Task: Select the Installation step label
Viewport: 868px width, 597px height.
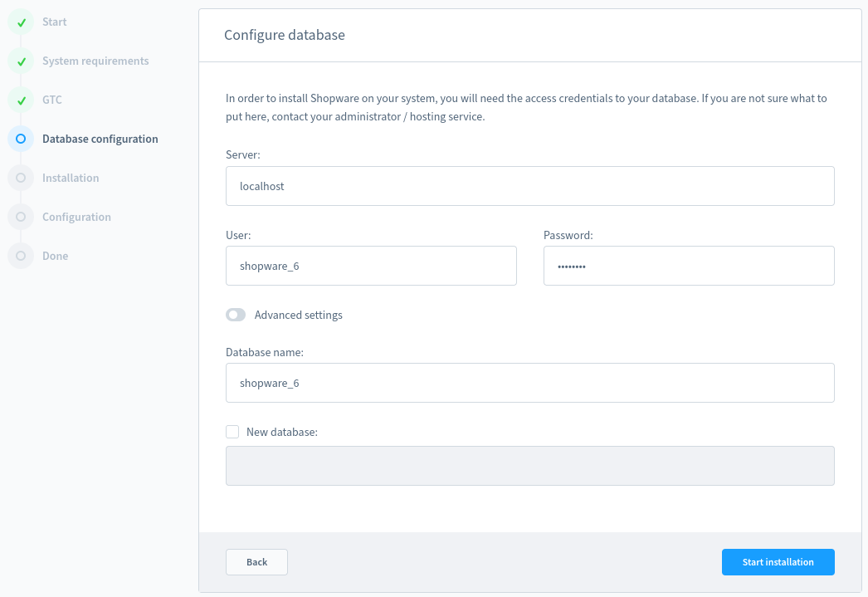Action: click(x=71, y=178)
